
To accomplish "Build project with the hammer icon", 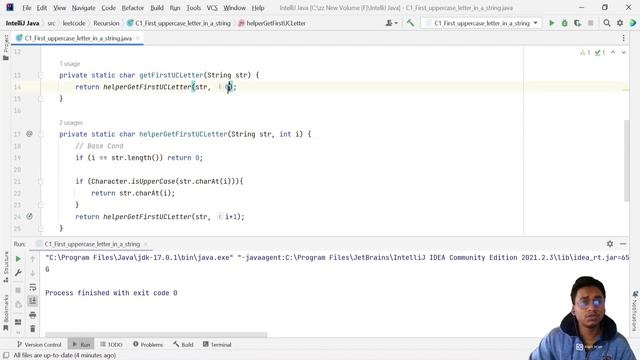I will point(410,23).
